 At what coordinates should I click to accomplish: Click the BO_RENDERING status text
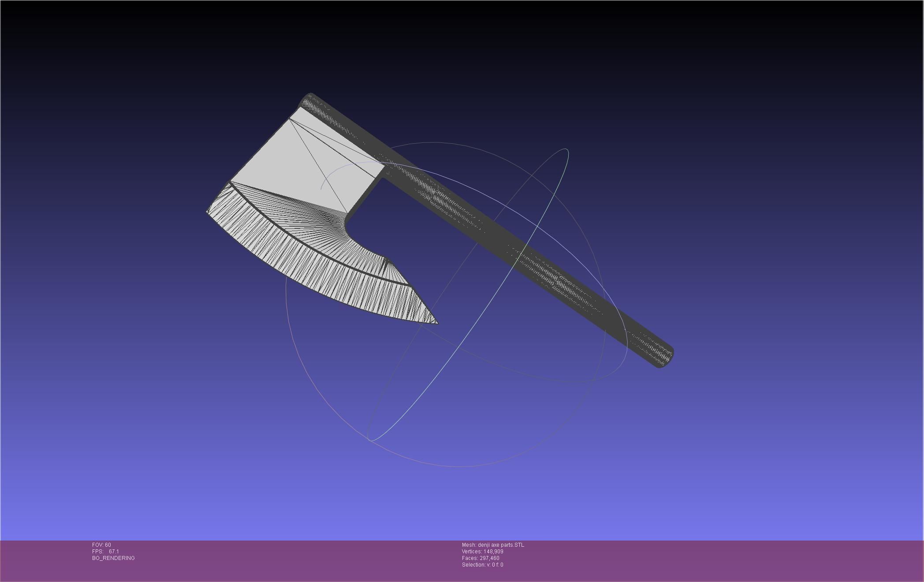[x=113, y=558]
